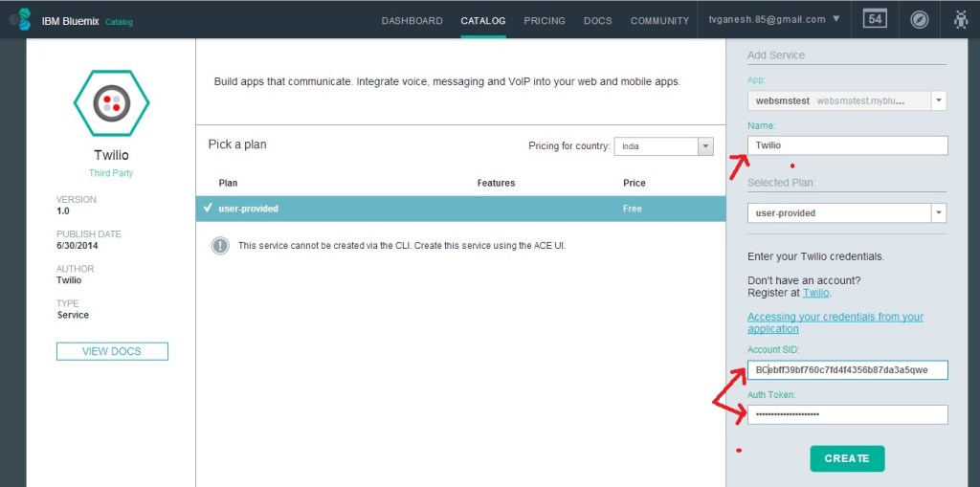Go to the Dashboard tab

[412, 20]
